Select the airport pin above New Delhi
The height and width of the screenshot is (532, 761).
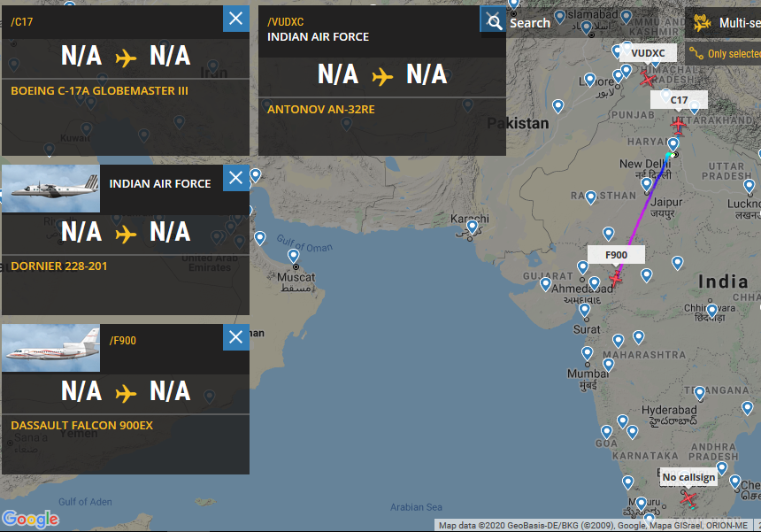[x=673, y=144]
